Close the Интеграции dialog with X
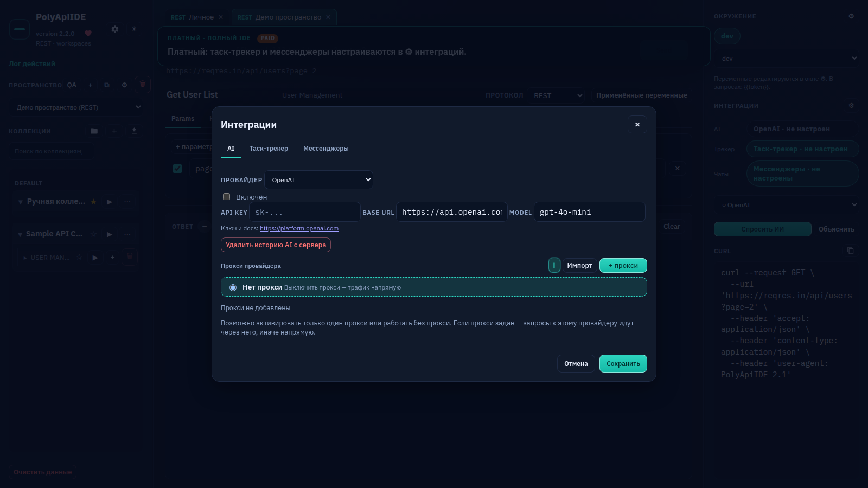Image resolution: width=868 pixels, height=488 pixels. pos(637,125)
